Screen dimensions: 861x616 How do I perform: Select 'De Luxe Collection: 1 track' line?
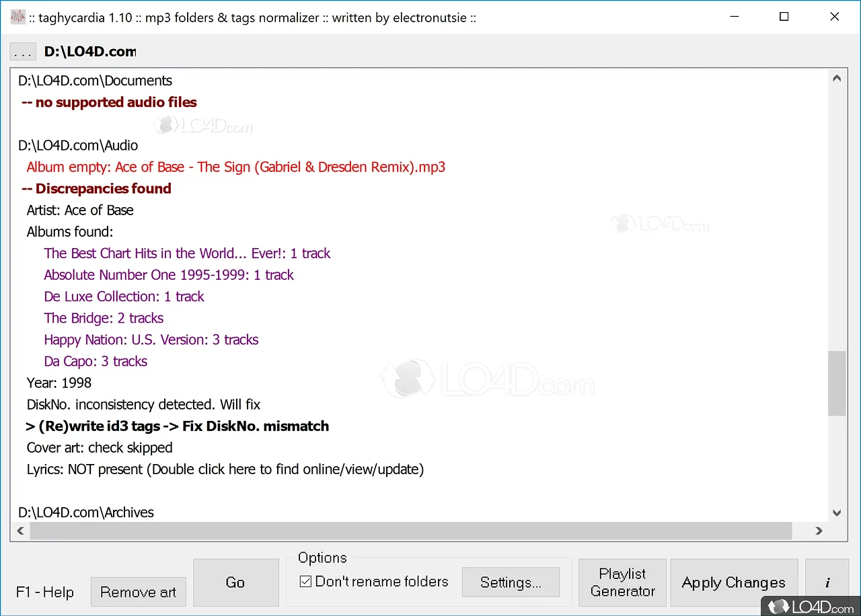tap(124, 296)
